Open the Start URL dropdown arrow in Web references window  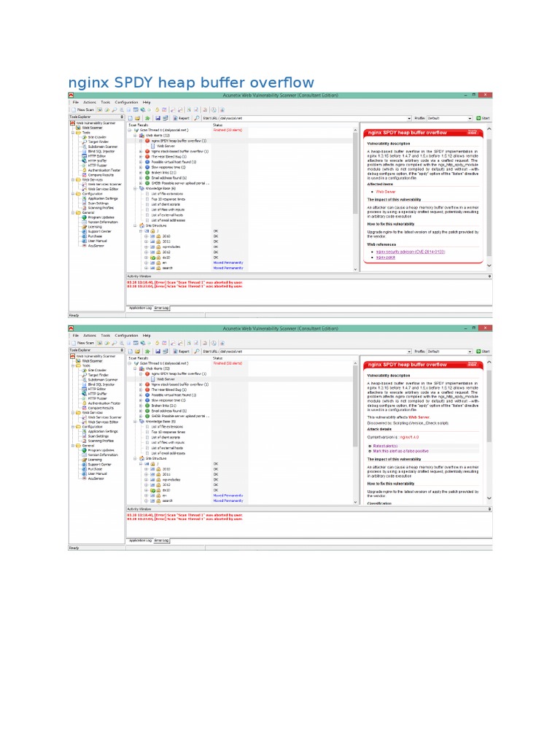coord(409,118)
